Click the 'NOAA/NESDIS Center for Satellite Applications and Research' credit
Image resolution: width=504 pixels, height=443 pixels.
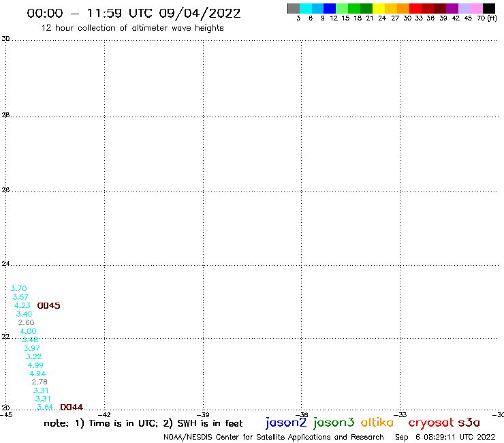tap(274, 438)
